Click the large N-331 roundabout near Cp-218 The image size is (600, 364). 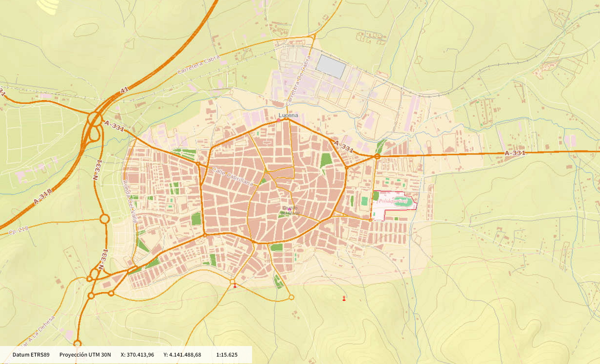(x=104, y=219)
